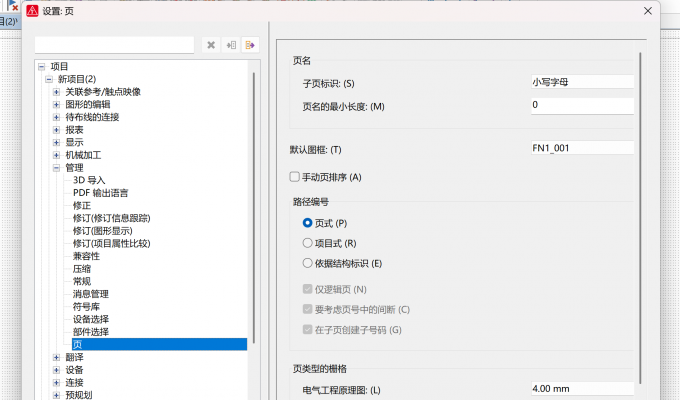680x400 pixels.
Task: Expand the 翻译 node
Action: pyautogui.click(x=56, y=357)
